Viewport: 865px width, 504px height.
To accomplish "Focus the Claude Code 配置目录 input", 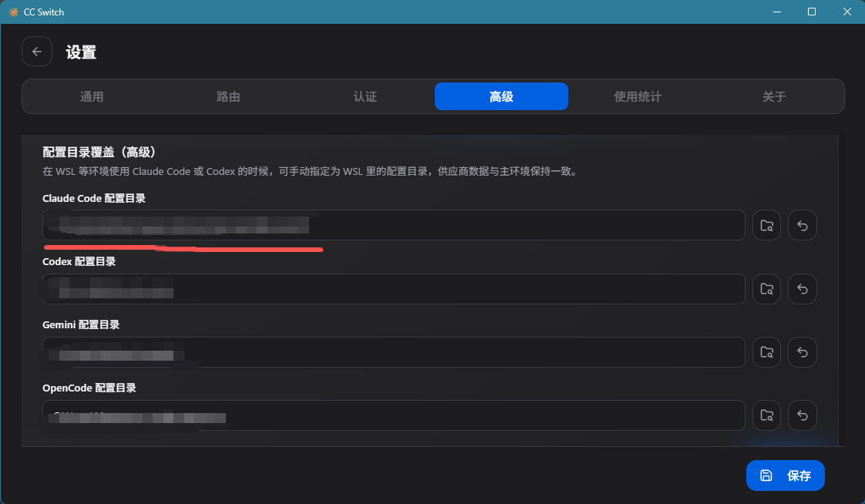I will 394,225.
